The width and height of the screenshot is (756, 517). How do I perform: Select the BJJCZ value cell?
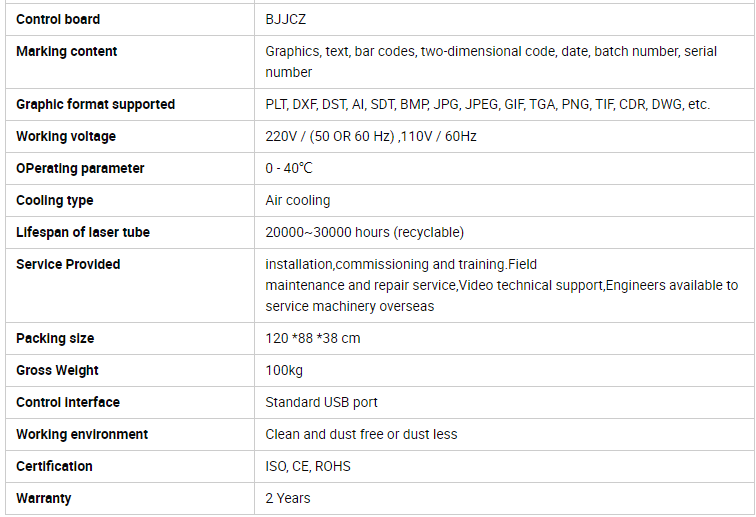287,19
